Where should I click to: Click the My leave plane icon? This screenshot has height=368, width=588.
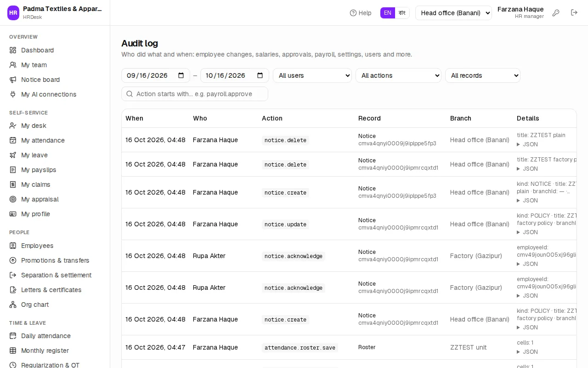click(13, 155)
